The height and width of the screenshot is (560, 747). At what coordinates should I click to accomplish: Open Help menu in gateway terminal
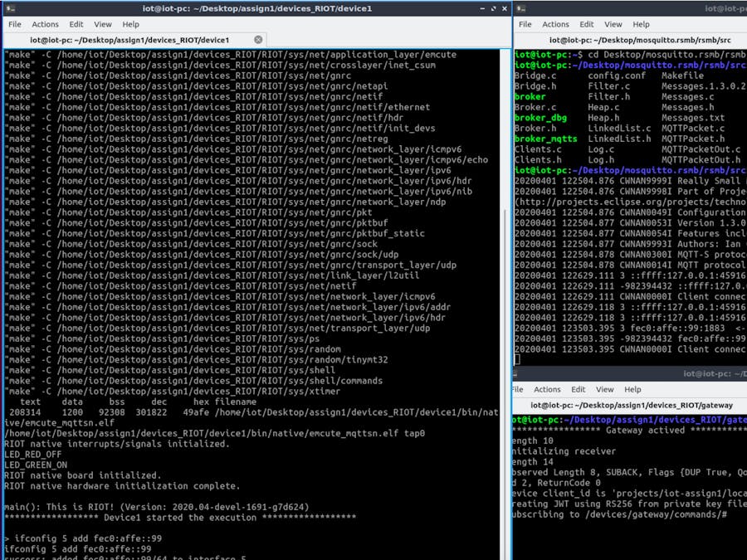tap(632, 390)
